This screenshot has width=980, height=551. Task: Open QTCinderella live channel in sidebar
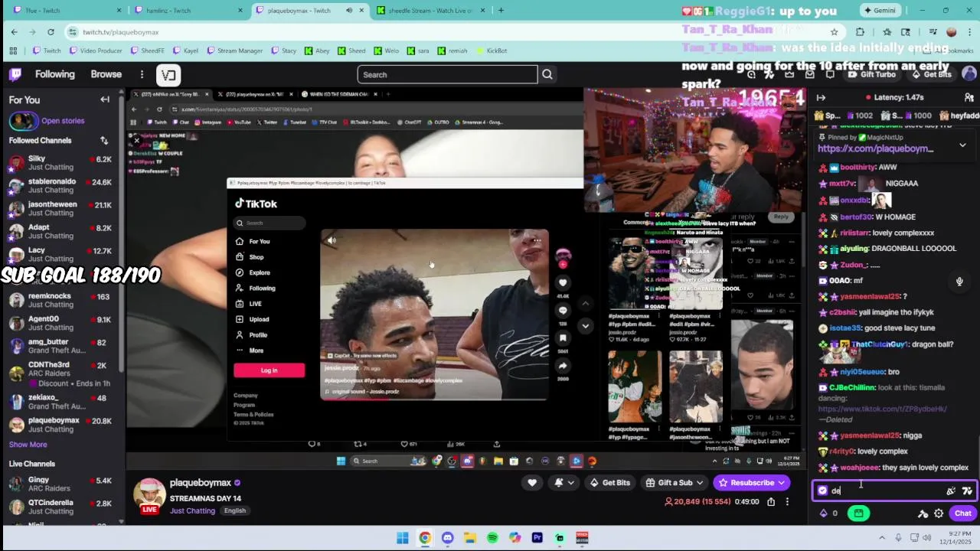(61, 507)
